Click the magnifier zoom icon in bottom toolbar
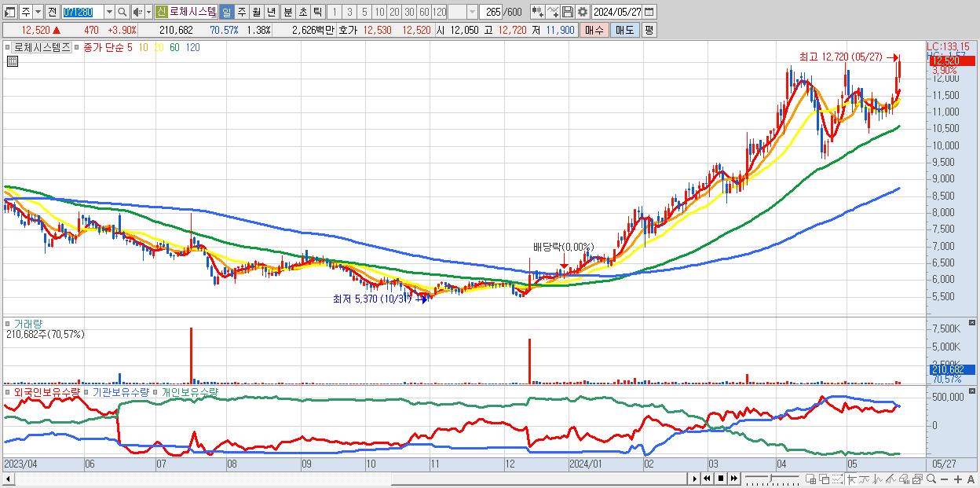The width and height of the screenshot is (980, 488). (x=931, y=479)
